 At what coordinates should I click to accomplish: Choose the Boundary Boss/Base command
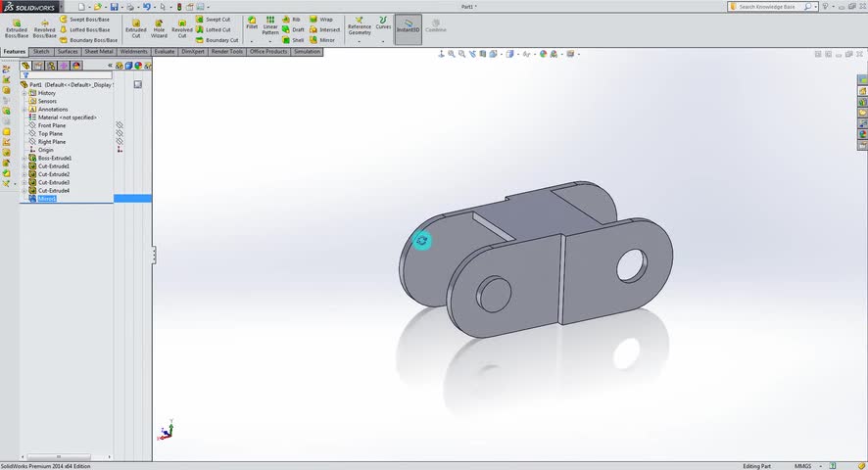click(x=88, y=40)
